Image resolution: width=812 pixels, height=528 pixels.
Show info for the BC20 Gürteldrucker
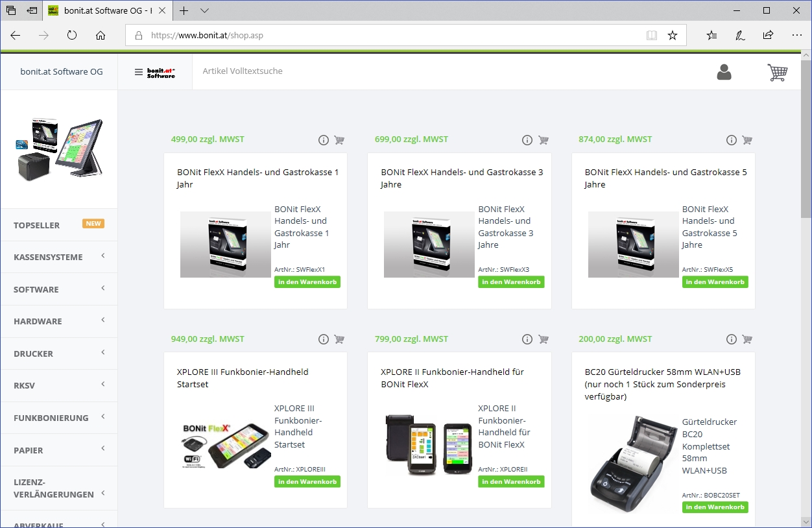pyautogui.click(x=732, y=339)
